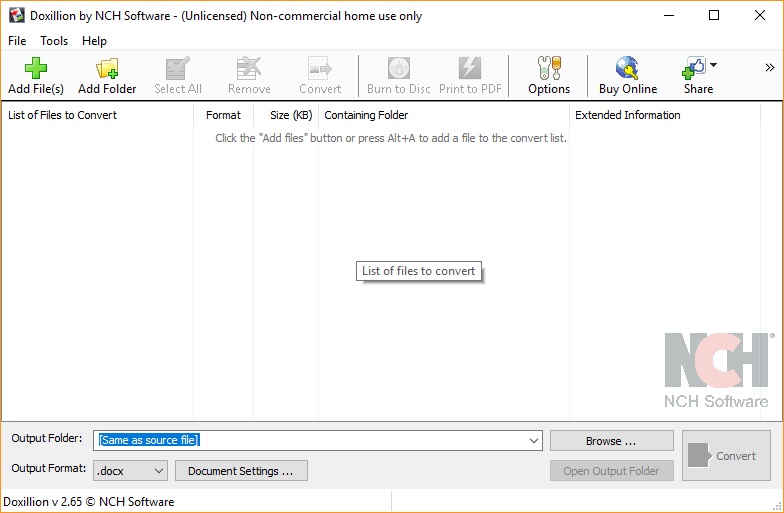Viewport: 784px width, 513px height.
Task: Expand the Share dropdown arrow
Action: coord(714,65)
